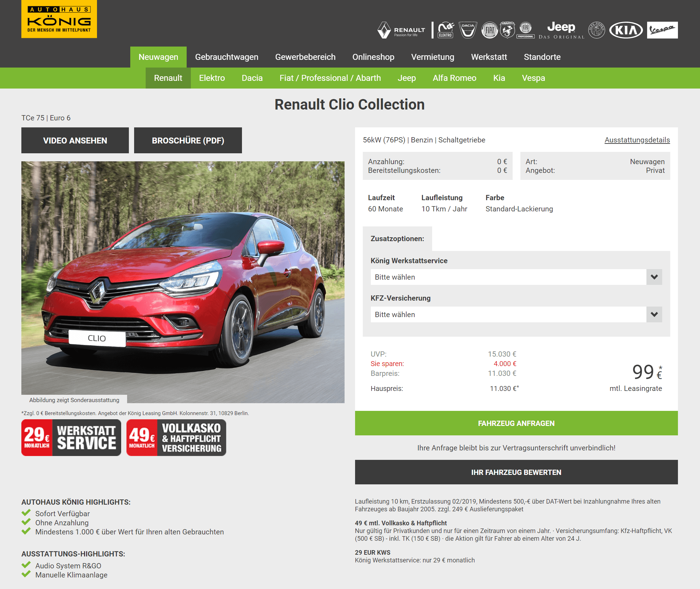Go to Gewerbebereich
Viewport: 700px width, 589px height.
click(x=305, y=57)
